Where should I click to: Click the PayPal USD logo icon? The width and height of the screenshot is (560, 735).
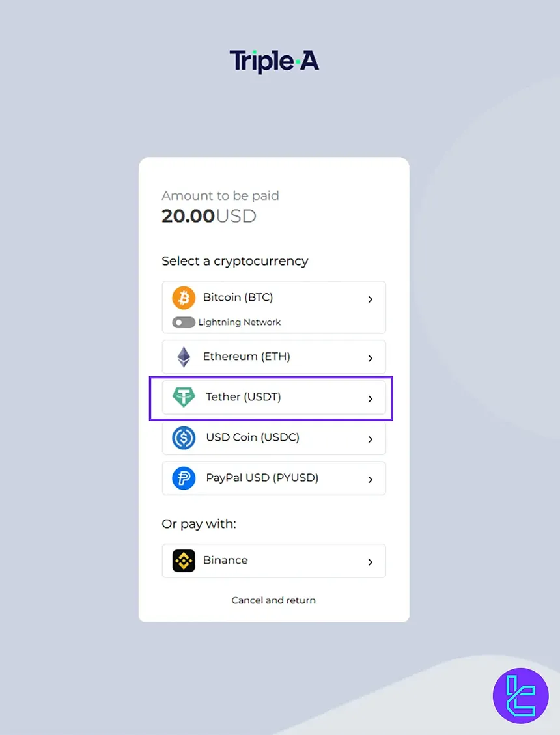(x=183, y=478)
